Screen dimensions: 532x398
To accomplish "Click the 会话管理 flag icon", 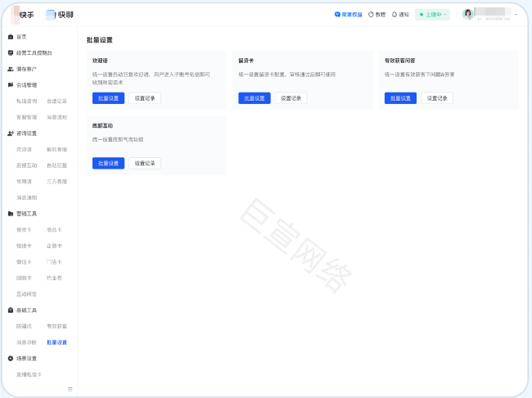I will coord(11,85).
